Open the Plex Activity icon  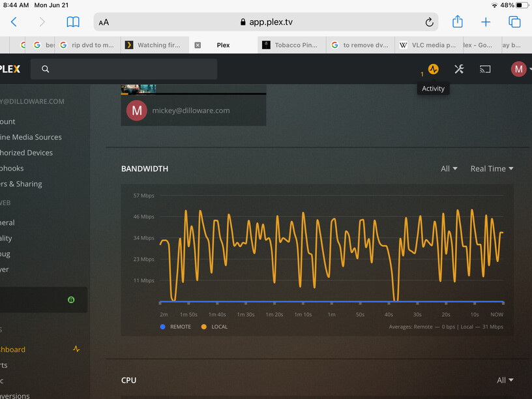(434, 69)
